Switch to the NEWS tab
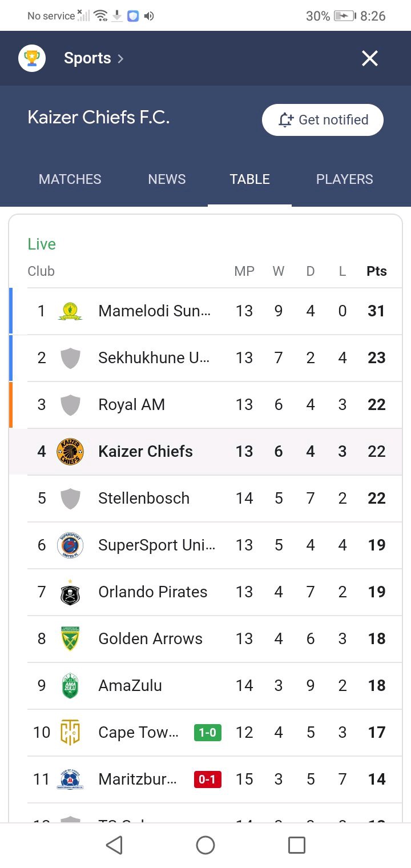The width and height of the screenshot is (411, 868). (167, 179)
